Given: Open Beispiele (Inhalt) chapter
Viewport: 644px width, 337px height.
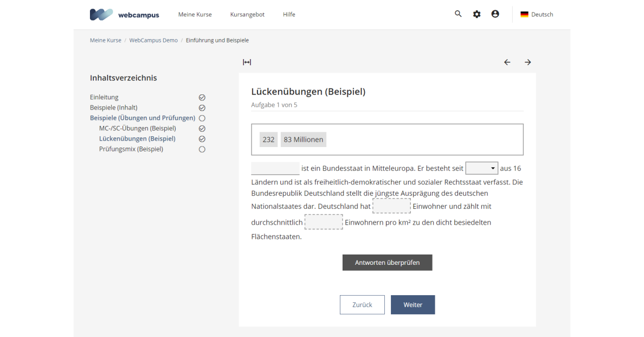Looking at the screenshot, I should [x=114, y=107].
